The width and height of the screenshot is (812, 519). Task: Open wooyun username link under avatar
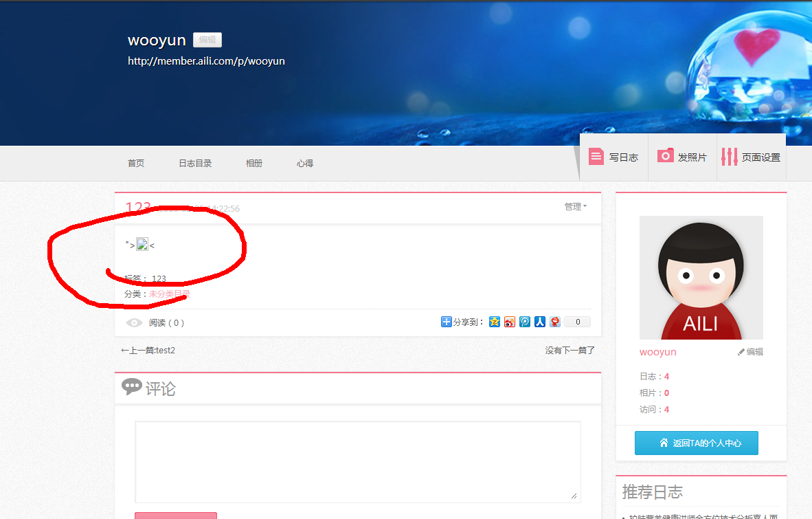pos(657,352)
